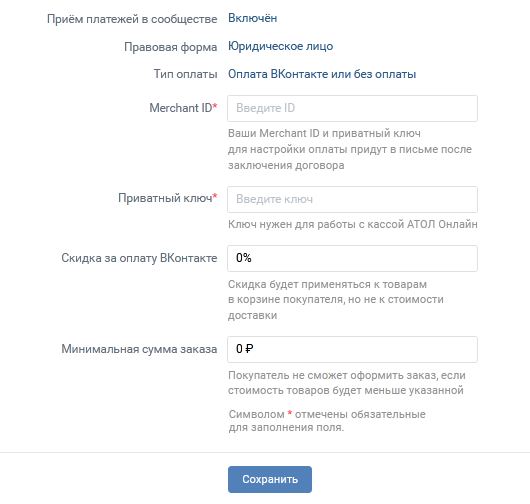Click the 'Правовая форма' label
This screenshot has height=504, width=530.
171,47
